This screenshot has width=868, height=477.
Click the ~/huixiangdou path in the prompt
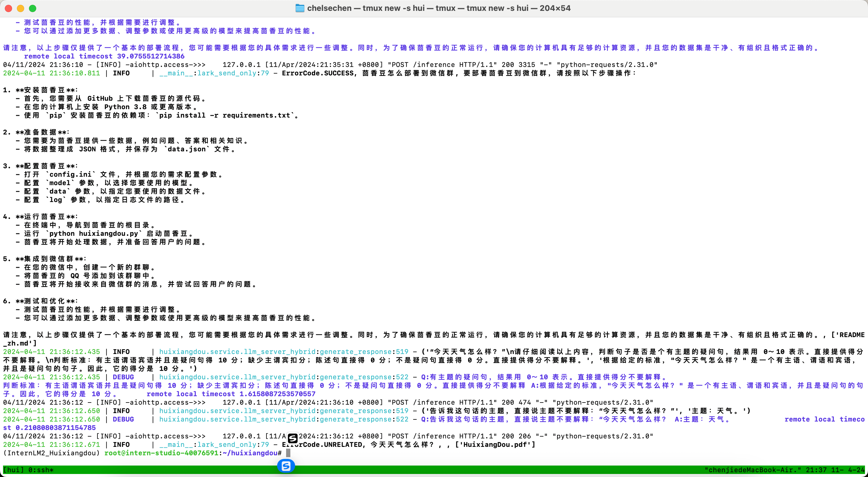tap(250, 453)
